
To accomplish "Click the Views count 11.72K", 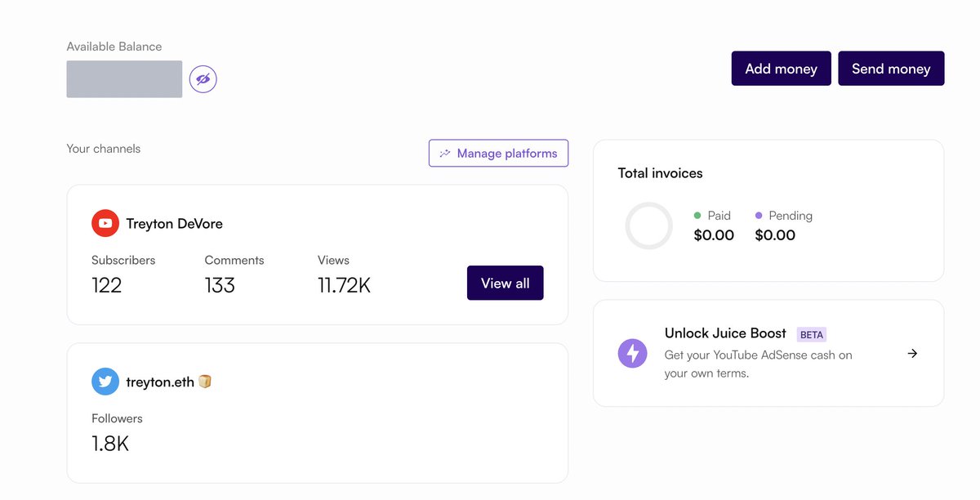I will [344, 285].
